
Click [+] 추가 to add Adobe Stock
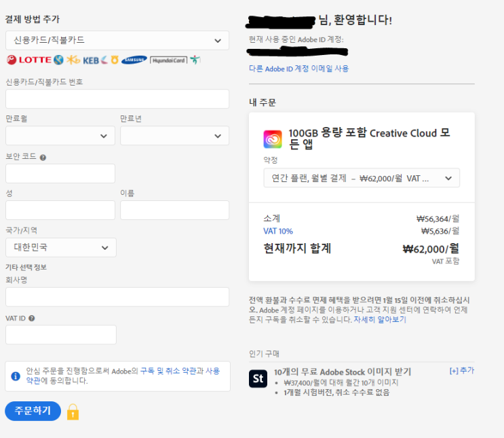coord(462,371)
